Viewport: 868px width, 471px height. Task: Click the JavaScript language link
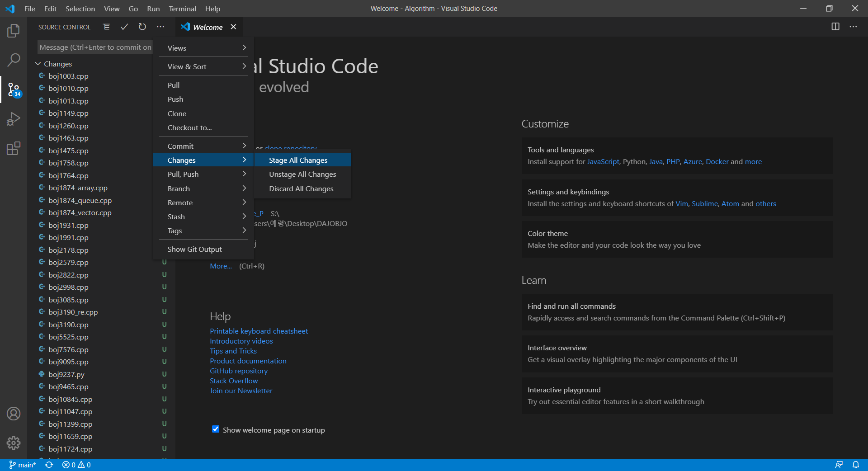603,161
